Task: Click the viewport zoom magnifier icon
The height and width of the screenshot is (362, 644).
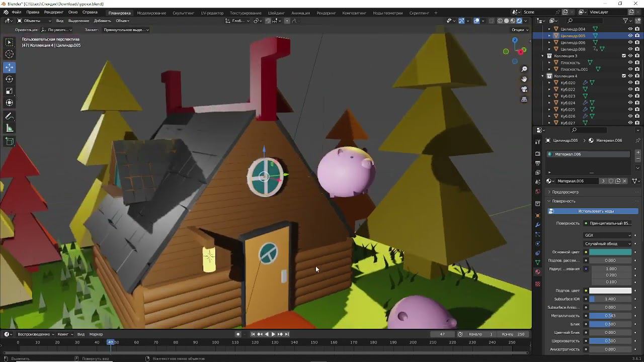Action: pos(524,69)
